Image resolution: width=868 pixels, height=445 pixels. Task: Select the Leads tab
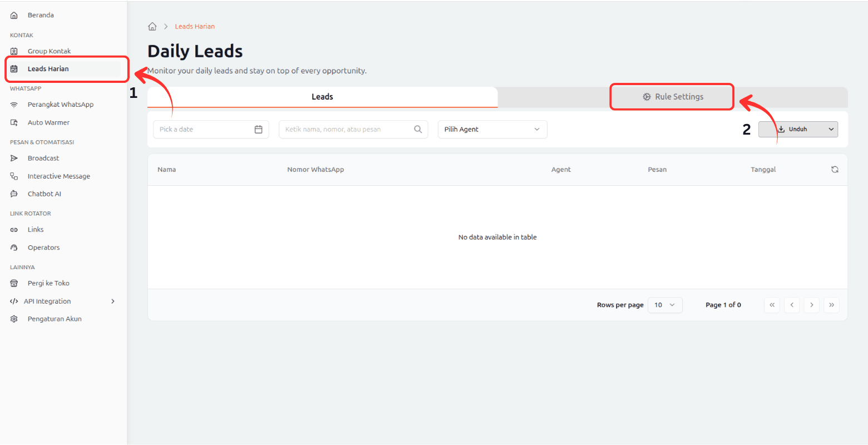point(322,97)
